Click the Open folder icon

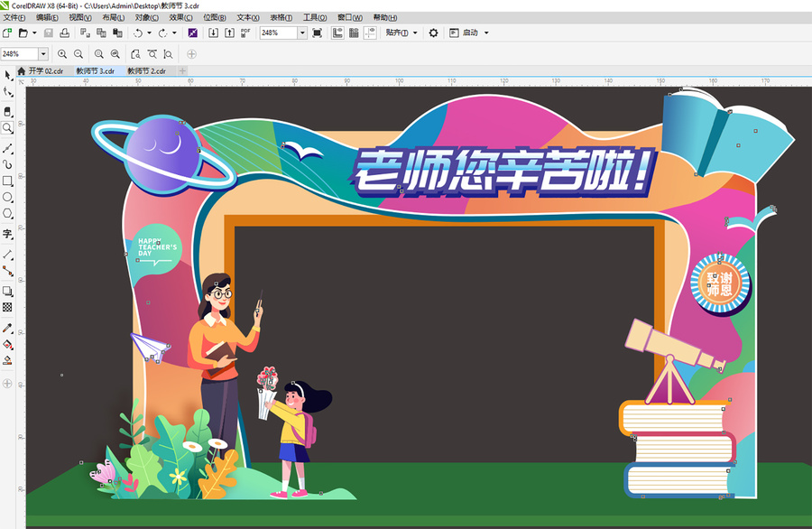23,32
